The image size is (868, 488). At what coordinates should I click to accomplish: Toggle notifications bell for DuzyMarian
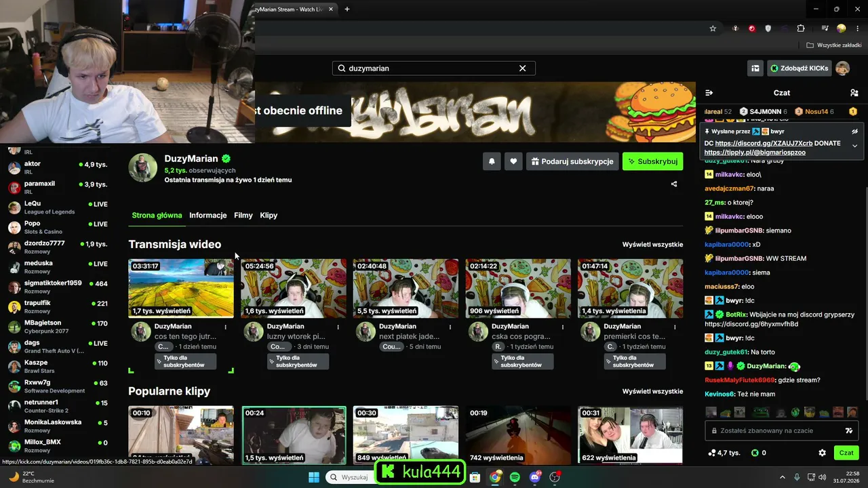point(492,161)
